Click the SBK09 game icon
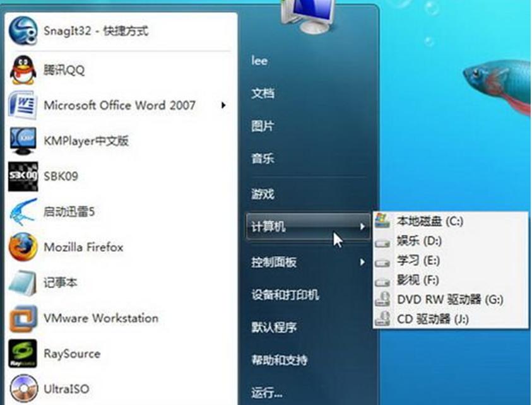The width and height of the screenshot is (532, 405). tap(23, 177)
